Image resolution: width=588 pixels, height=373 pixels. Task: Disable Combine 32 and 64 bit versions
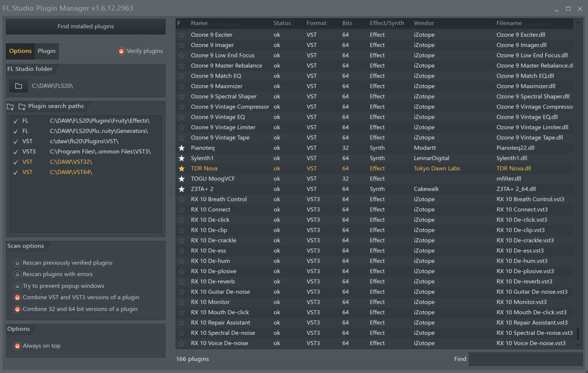[17, 309]
